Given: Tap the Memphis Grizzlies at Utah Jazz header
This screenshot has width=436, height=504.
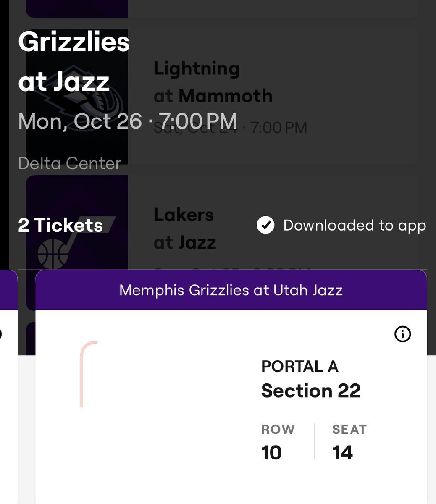Looking at the screenshot, I should click(231, 290).
